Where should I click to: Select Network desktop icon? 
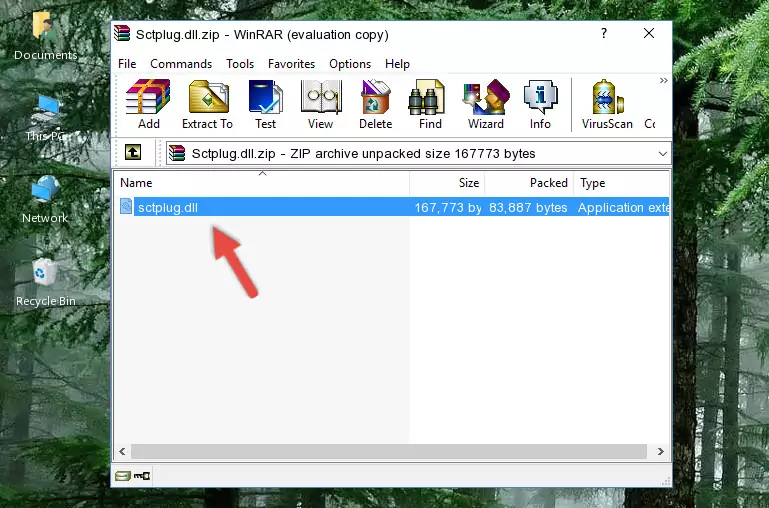(x=45, y=199)
